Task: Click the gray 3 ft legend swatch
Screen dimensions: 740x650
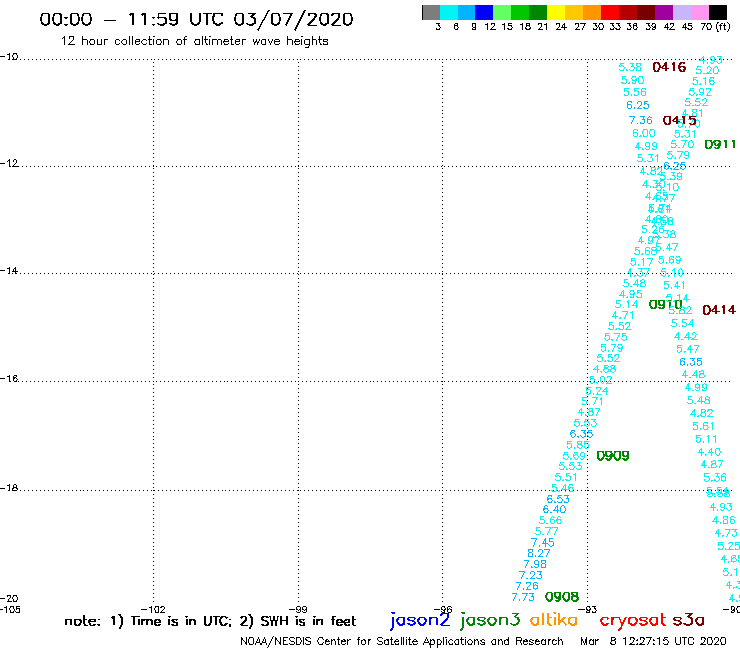Action: click(431, 12)
